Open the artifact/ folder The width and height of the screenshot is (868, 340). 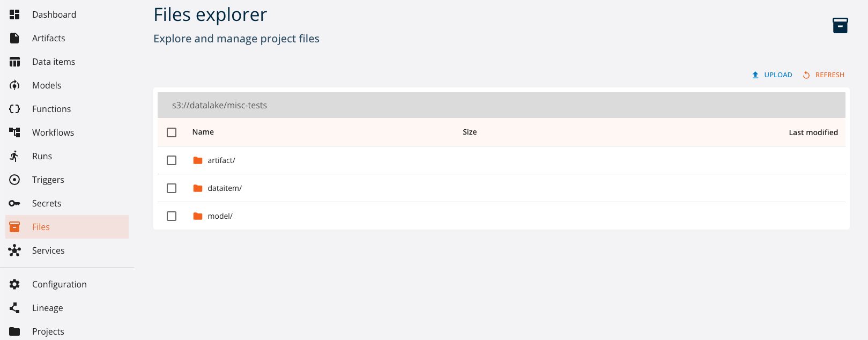tap(221, 160)
